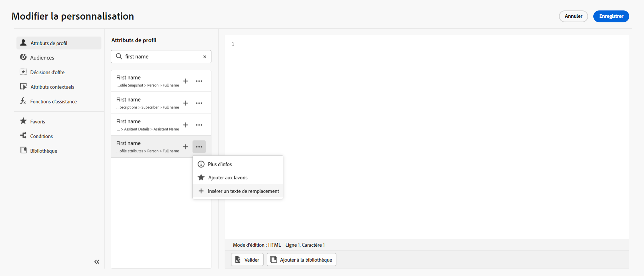Open more options for Assistant Name First name
The width and height of the screenshot is (644, 276).
[199, 125]
